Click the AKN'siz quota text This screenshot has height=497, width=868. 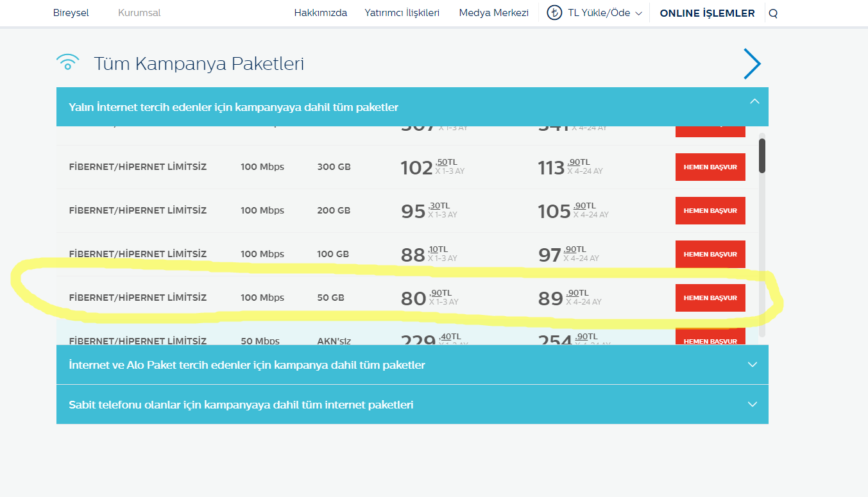[335, 341]
